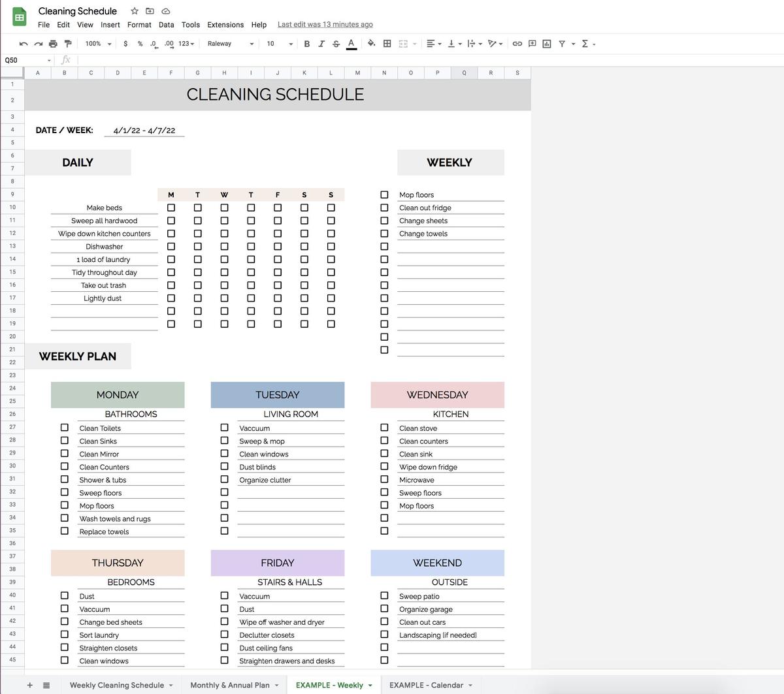Toggle strikethrough formatting
784x694 pixels.
(336, 44)
